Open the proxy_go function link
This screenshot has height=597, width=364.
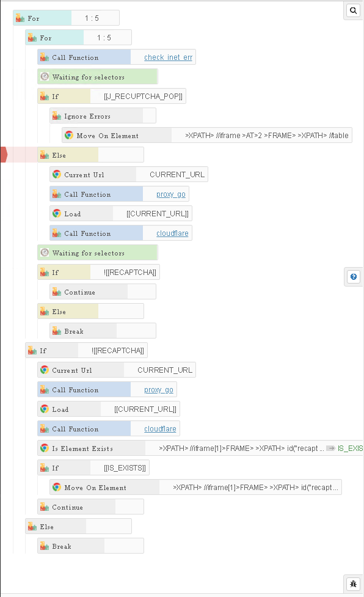(x=170, y=194)
